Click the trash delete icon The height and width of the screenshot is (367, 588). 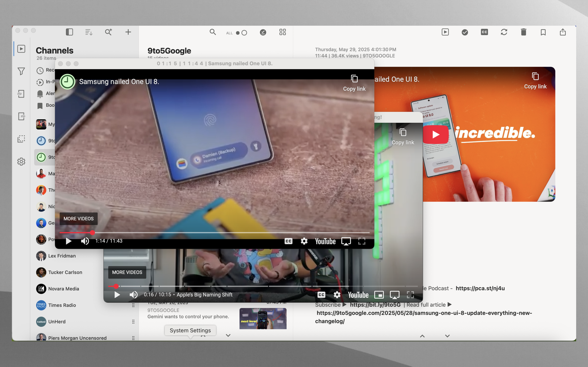click(524, 32)
